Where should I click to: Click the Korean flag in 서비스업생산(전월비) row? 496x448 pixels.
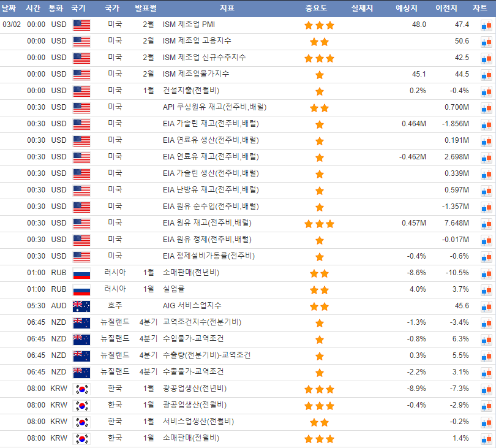coord(81,422)
